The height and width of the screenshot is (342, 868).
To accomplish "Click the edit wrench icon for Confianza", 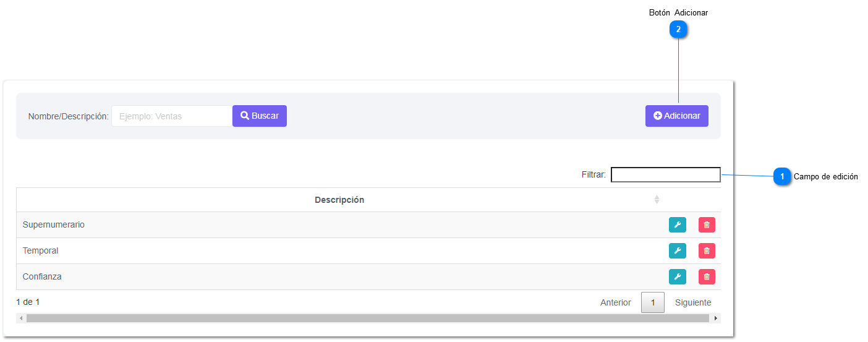I will [677, 277].
